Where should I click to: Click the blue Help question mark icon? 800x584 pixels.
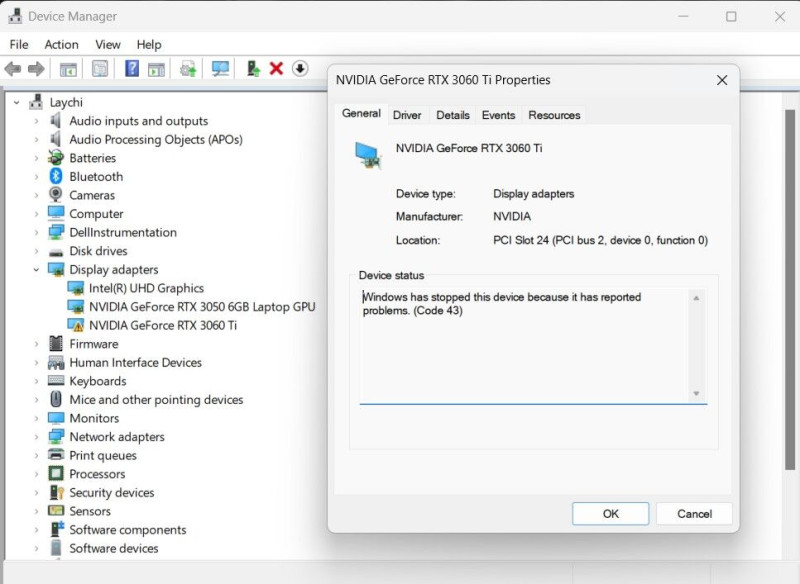(132, 68)
